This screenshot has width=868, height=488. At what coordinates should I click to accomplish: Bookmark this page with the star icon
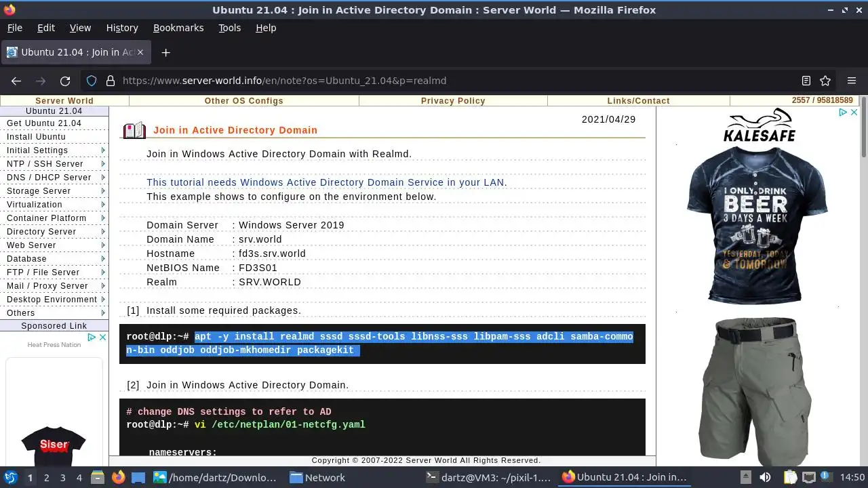click(x=825, y=81)
